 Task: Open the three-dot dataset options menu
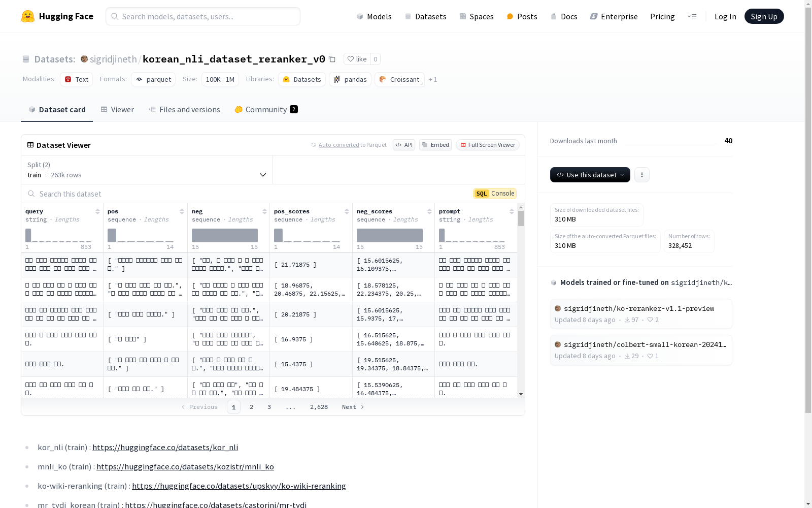coord(642,175)
